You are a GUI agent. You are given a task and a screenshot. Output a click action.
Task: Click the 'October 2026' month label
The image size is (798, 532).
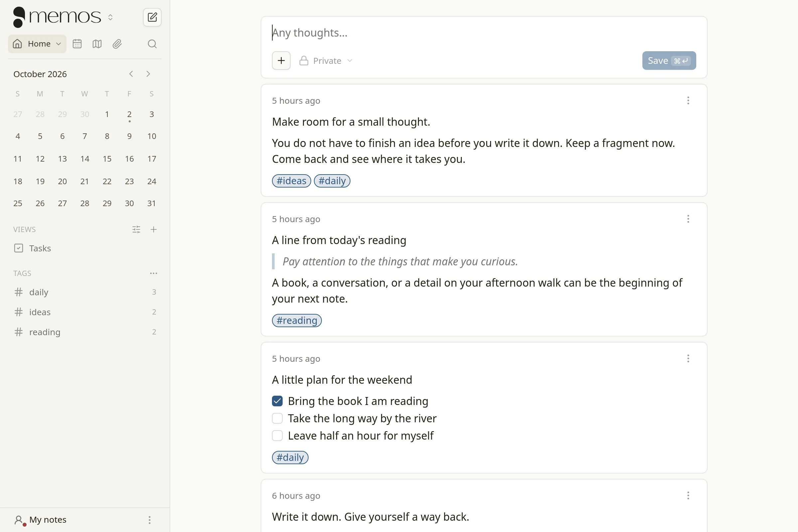pyautogui.click(x=40, y=74)
